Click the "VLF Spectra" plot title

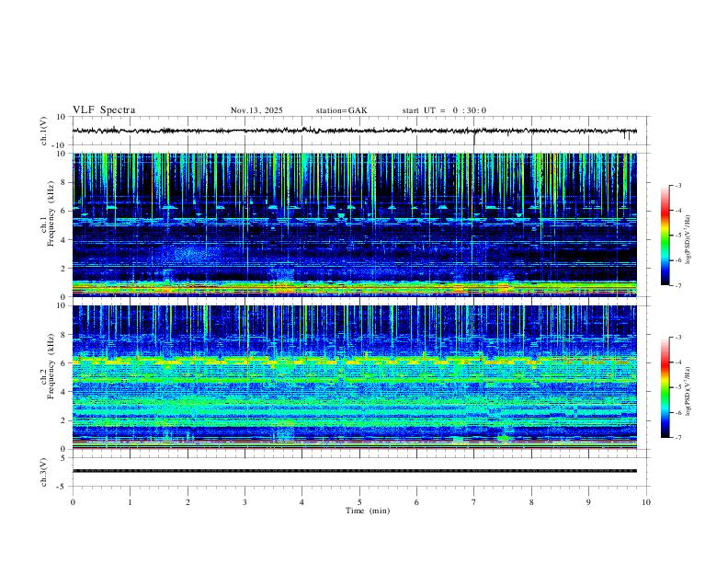[104, 109]
